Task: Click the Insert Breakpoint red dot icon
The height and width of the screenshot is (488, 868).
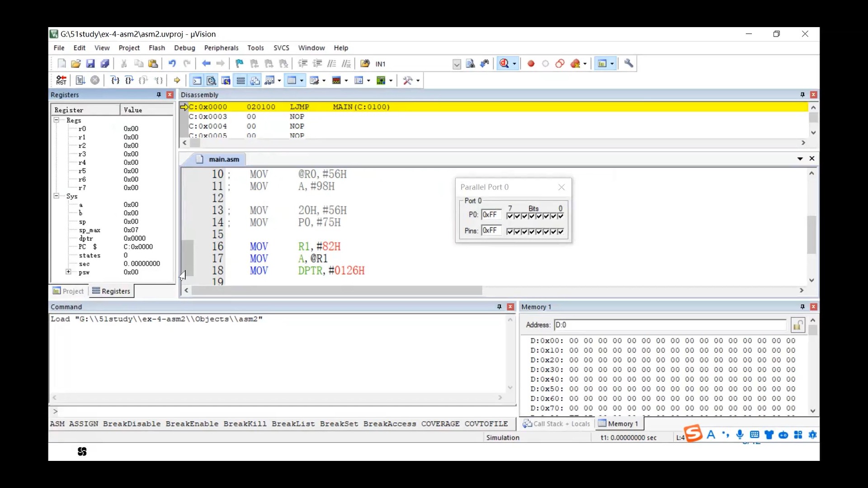Action: tap(531, 64)
